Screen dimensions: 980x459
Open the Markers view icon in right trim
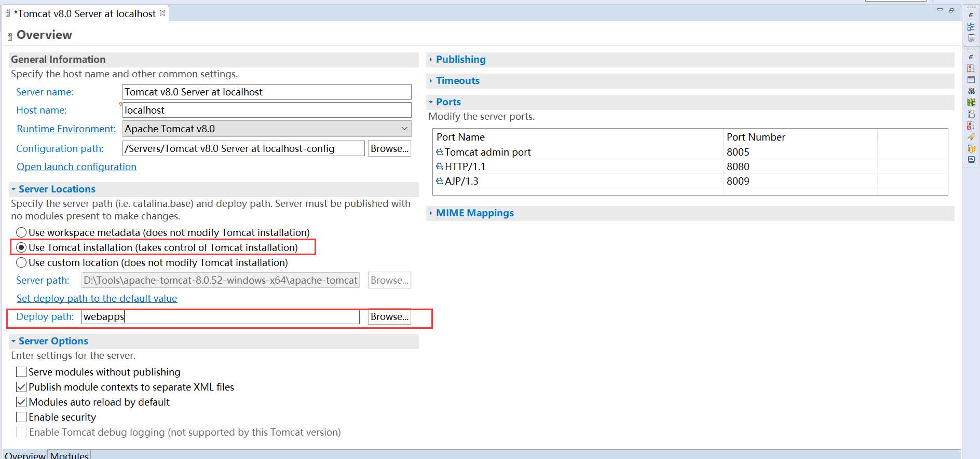pyautogui.click(x=971, y=68)
